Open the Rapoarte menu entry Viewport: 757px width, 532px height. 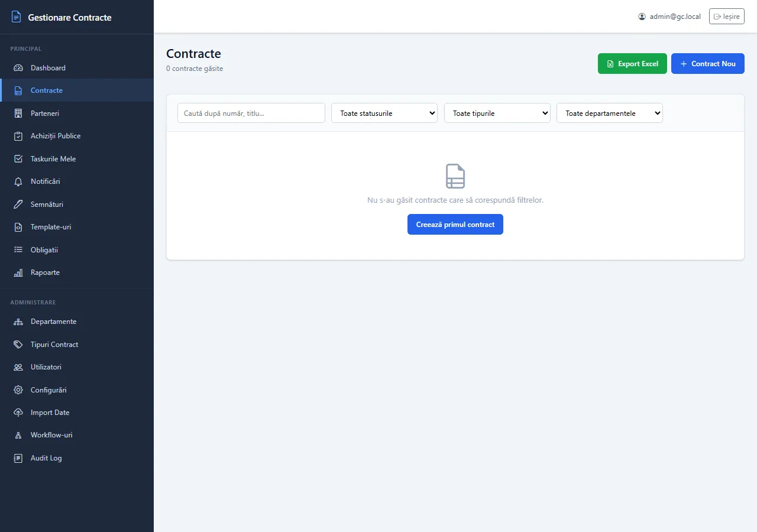pos(77,273)
